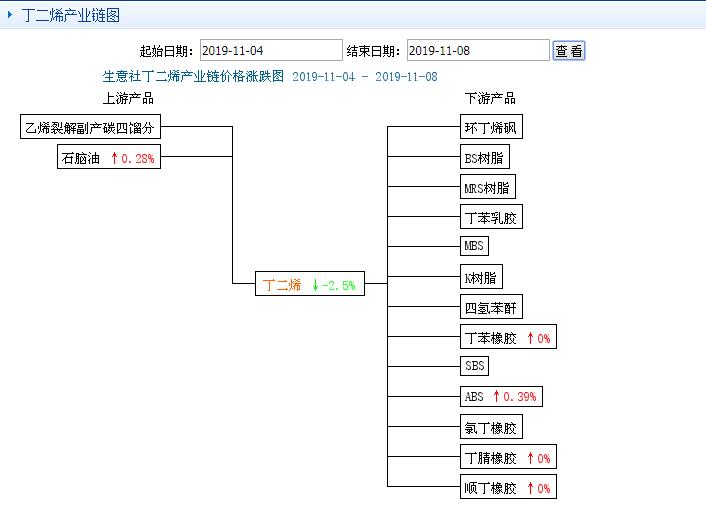This screenshot has height=515, width=706.
Task: Click the 上游产品 heading
Action: click(128, 98)
